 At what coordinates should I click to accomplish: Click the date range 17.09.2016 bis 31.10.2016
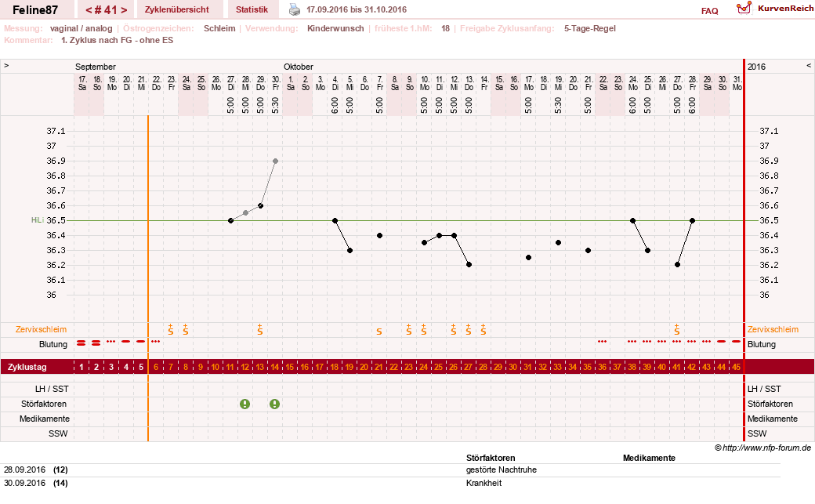[x=357, y=10]
